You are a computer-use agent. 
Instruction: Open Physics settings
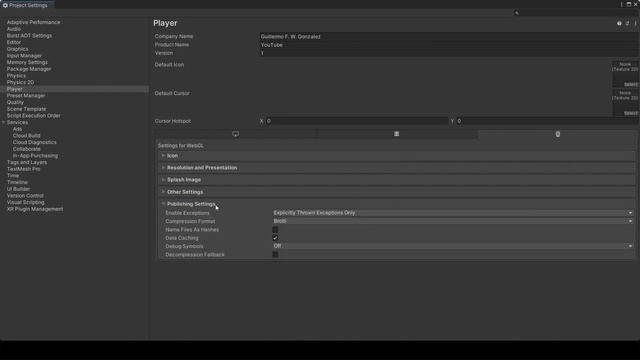point(16,76)
